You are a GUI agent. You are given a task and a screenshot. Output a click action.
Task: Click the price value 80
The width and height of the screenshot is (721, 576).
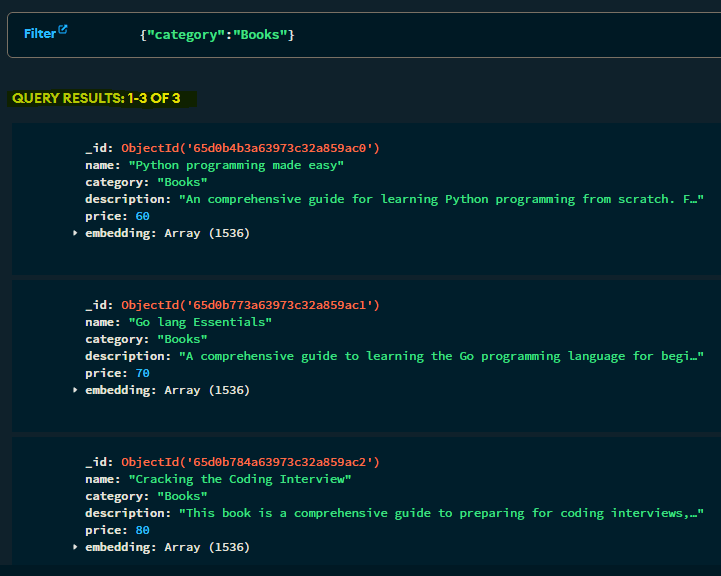click(x=142, y=530)
